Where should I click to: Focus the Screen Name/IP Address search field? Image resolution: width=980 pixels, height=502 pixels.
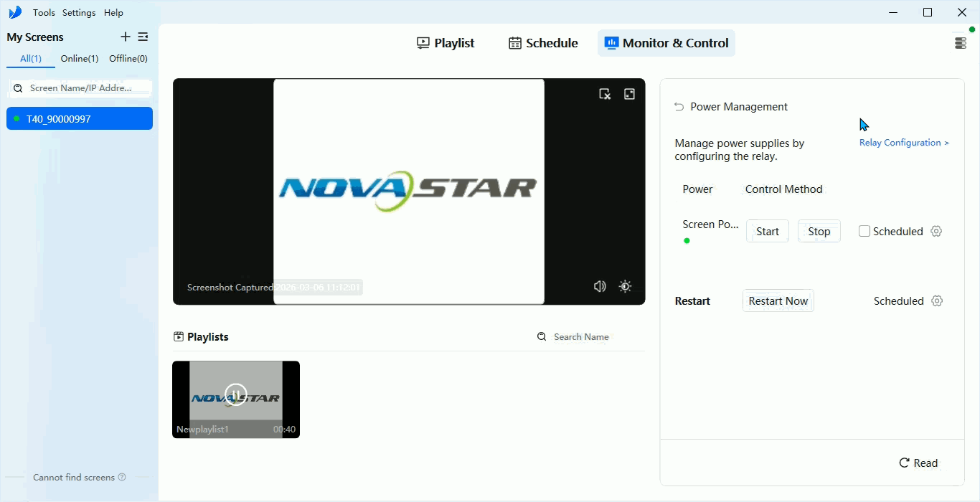pyautogui.click(x=80, y=88)
